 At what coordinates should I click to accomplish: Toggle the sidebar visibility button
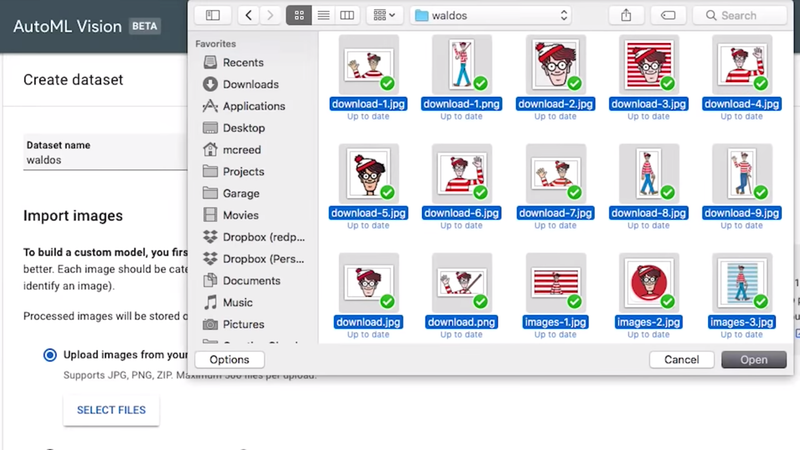point(213,15)
